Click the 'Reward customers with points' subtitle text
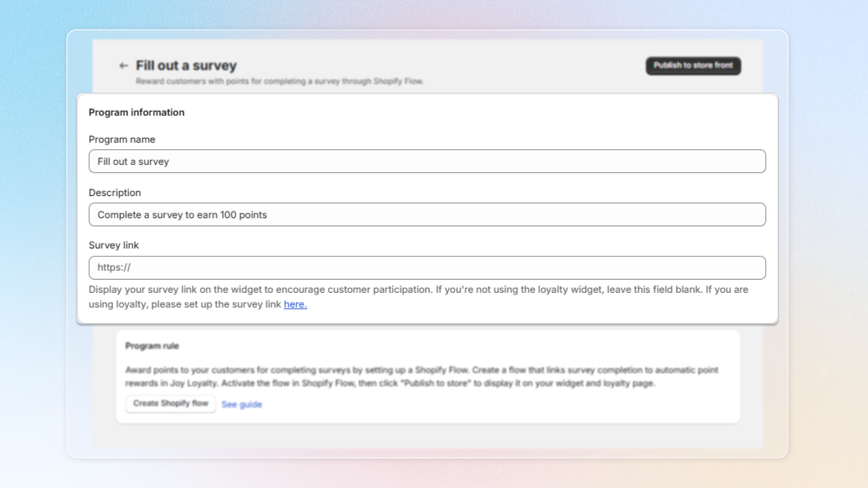The image size is (868, 488). click(x=279, y=81)
